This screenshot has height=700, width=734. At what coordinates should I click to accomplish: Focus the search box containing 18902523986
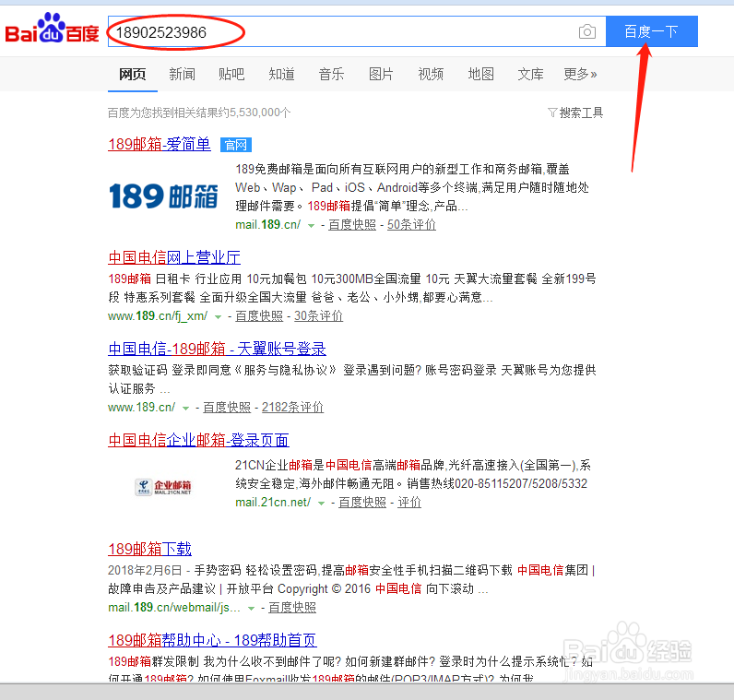(x=357, y=32)
